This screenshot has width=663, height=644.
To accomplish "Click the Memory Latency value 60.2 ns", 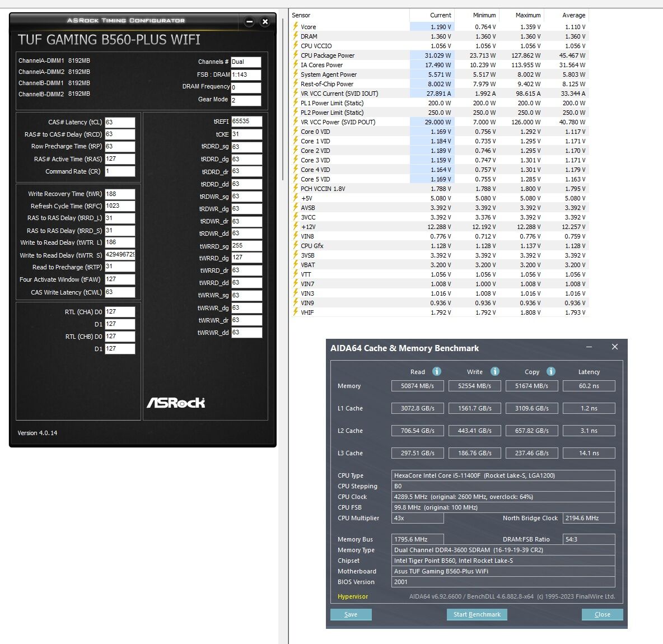I will [x=589, y=386].
